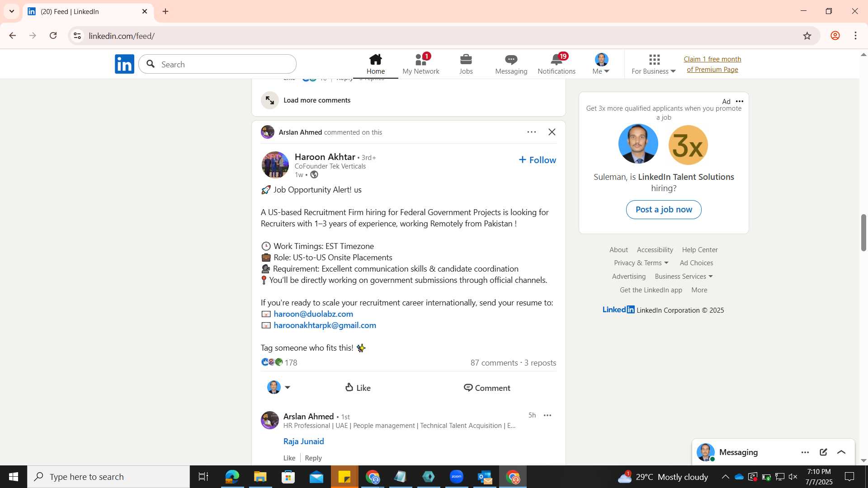Open Chrome menu three dots
The image size is (868, 488).
coord(855,36)
